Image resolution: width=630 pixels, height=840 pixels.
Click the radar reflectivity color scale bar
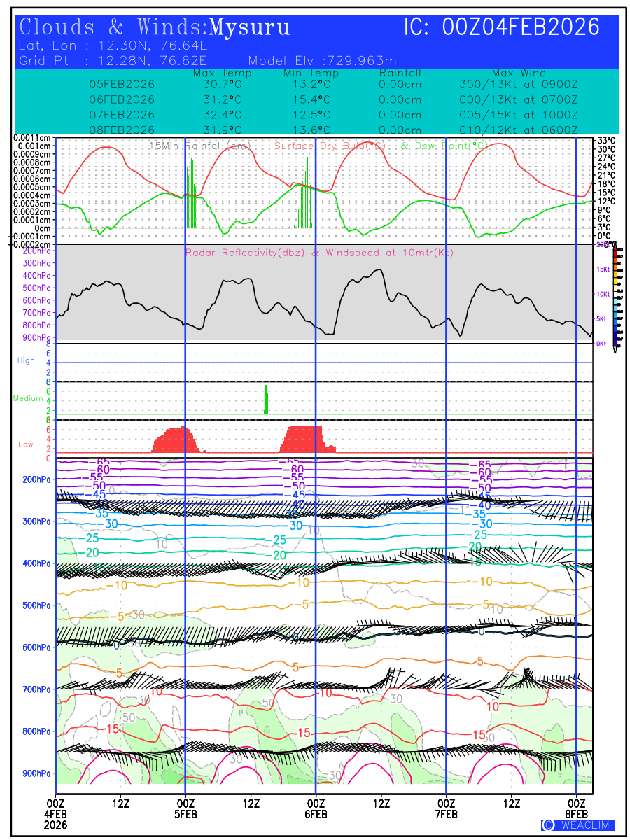click(615, 295)
